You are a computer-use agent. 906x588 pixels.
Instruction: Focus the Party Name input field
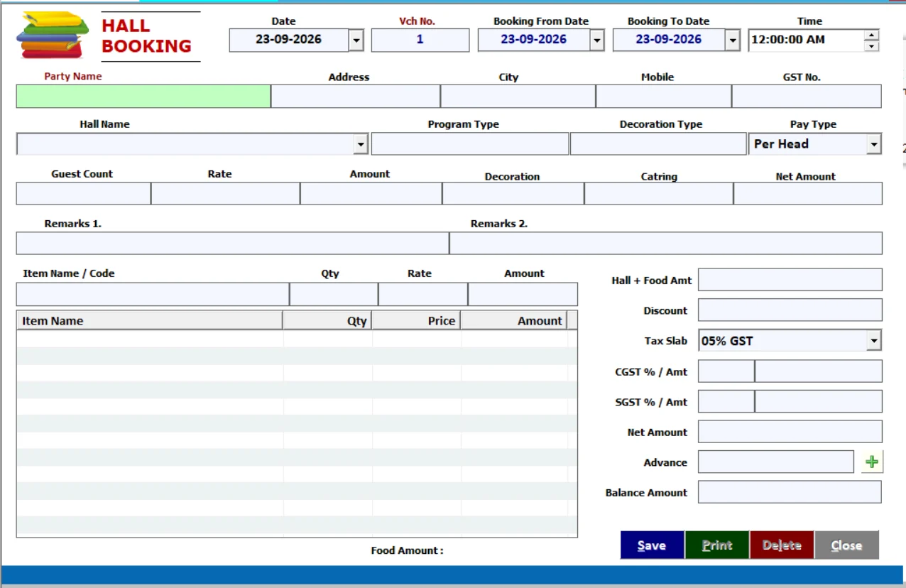(x=143, y=97)
